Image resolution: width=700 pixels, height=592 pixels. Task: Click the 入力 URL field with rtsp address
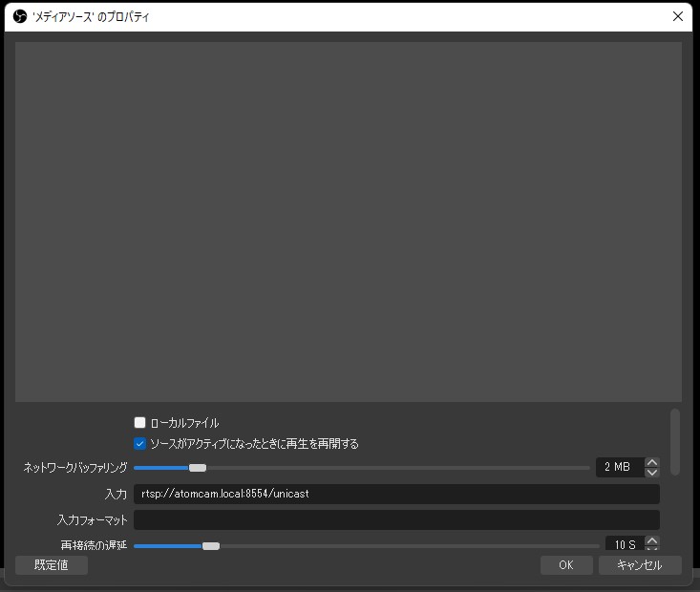(x=396, y=494)
